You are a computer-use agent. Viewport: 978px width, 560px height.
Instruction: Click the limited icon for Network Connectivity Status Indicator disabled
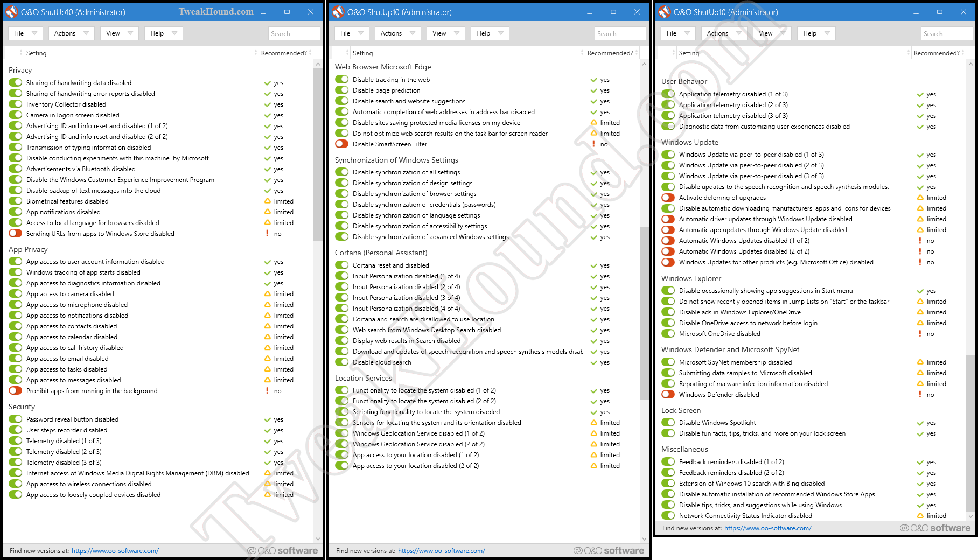(x=920, y=515)
